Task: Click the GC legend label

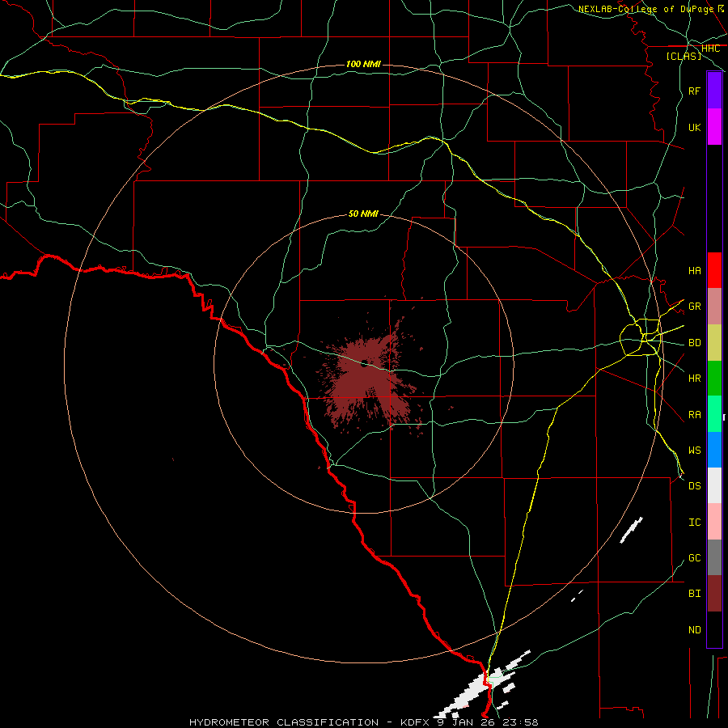Action: (694, 557)
